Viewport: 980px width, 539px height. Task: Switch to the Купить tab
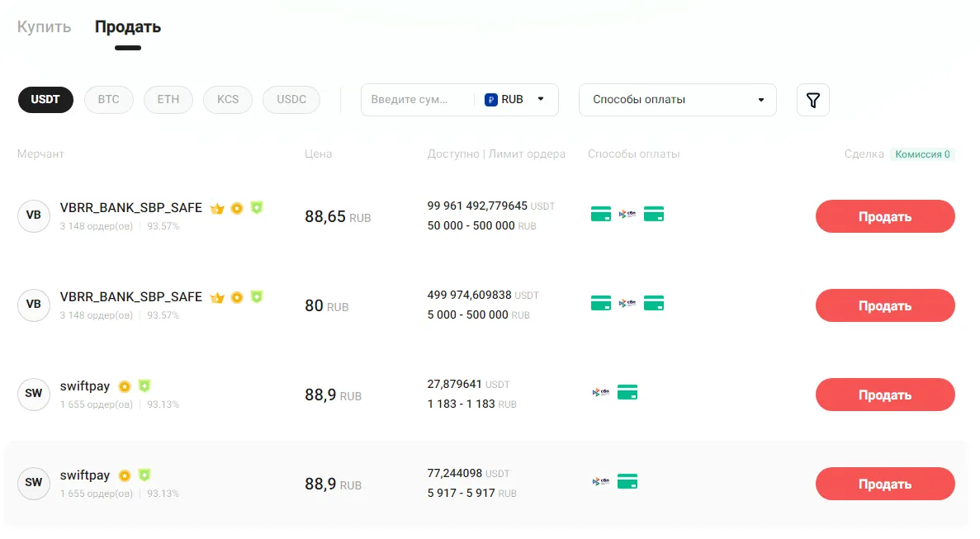[x=44, y=26]
